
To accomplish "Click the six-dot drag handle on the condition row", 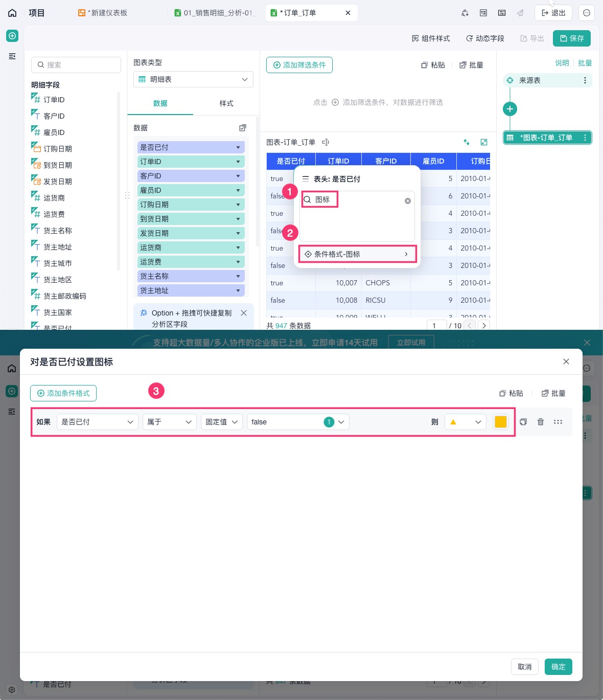I will pos(558,422).
